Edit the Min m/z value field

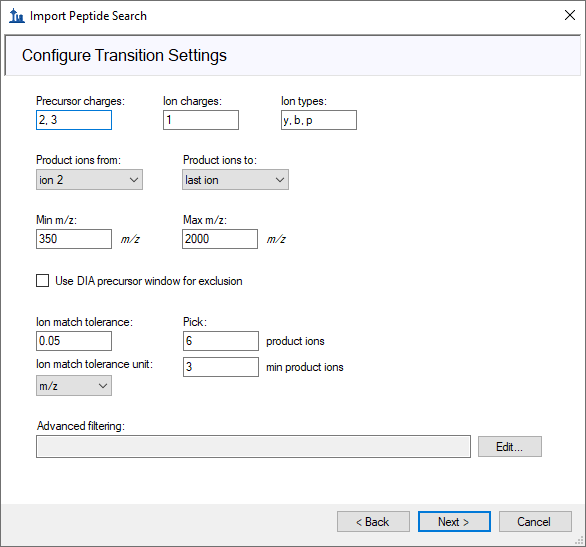tap(74, 239)
